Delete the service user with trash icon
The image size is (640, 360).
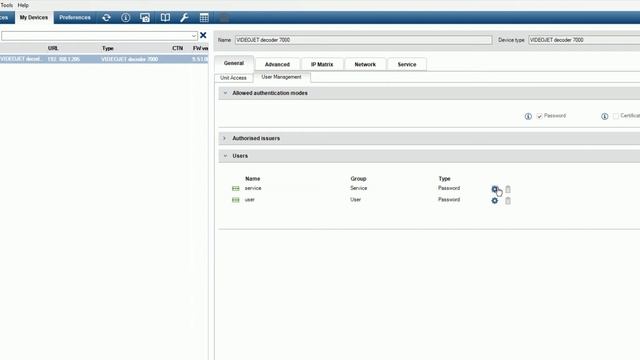tap(508, 189)
